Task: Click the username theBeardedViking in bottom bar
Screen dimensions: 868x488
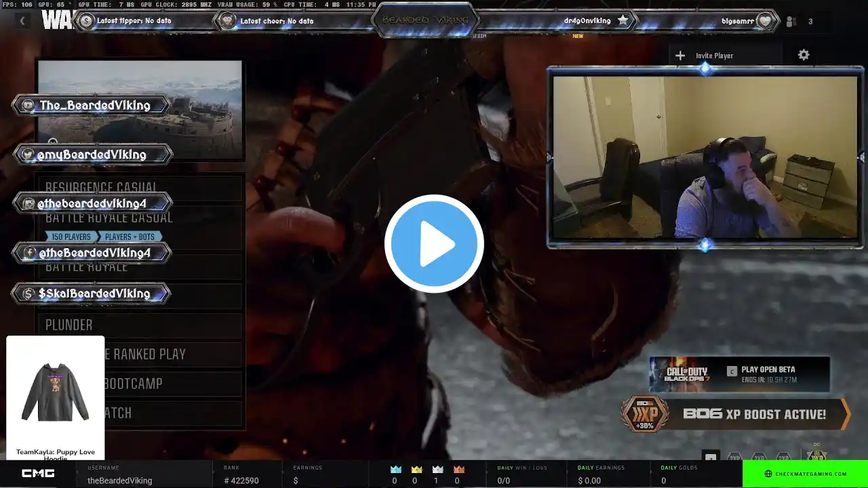Action: coord(119,481)
